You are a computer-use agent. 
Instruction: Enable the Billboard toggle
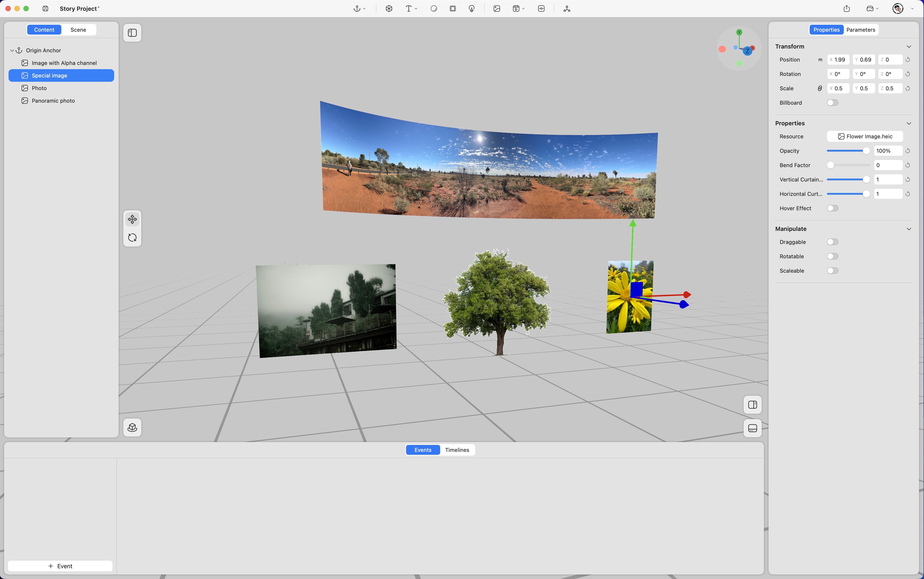(833, 103)
